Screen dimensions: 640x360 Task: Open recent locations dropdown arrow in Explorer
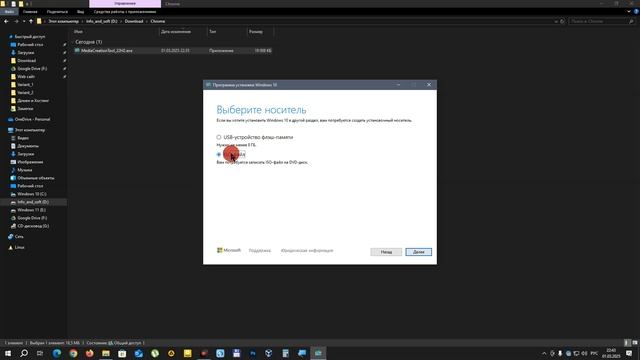pos(24,21)
